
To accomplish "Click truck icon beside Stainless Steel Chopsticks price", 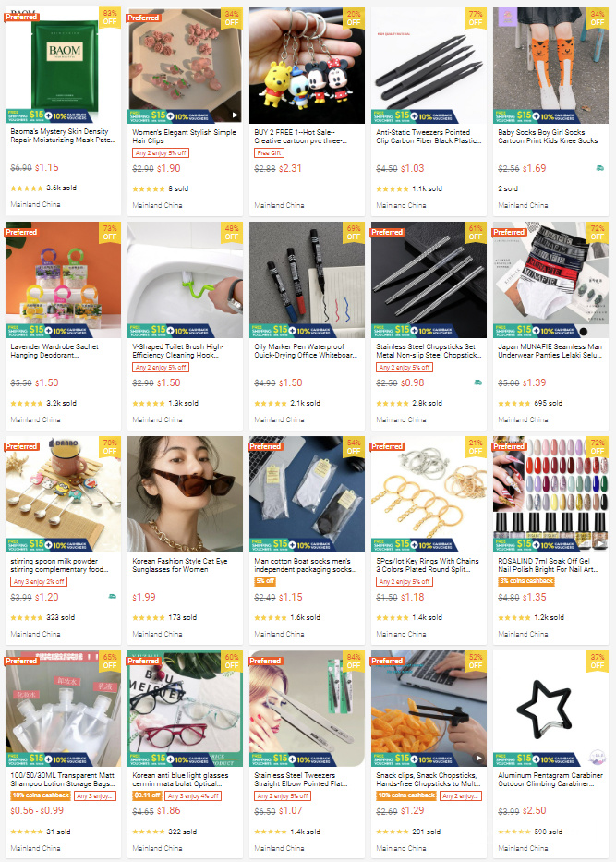I will click(478, 382).
